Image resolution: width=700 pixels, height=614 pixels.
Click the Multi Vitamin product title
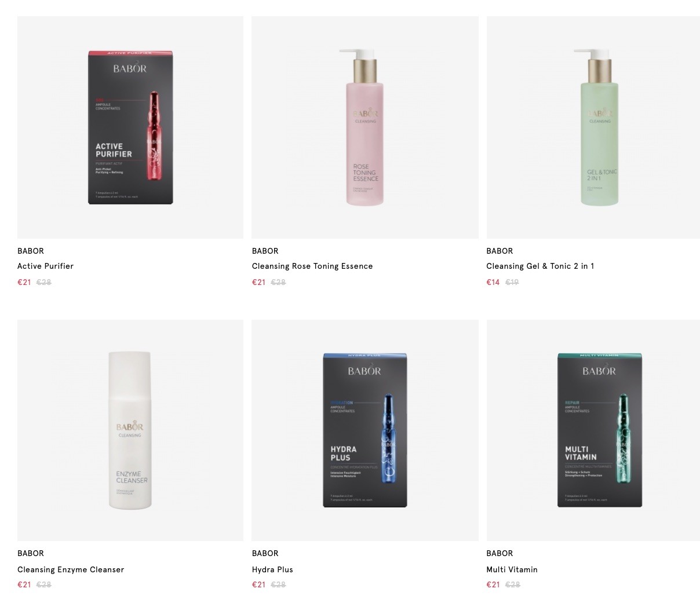(x=512, y=569)
